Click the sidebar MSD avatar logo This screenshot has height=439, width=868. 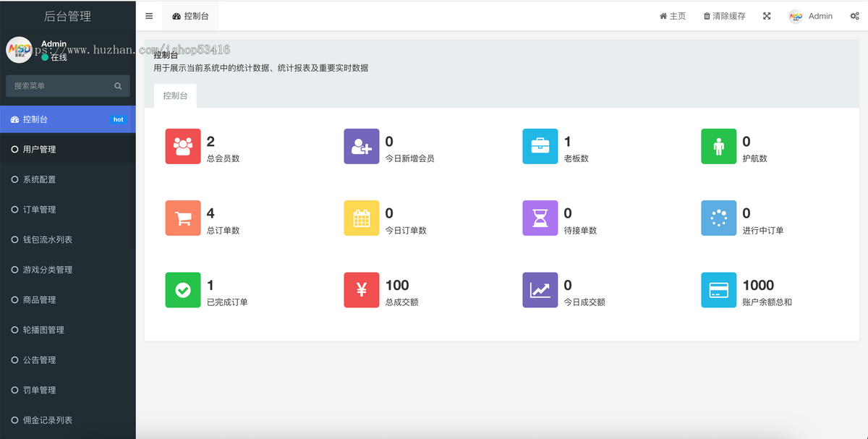pyautogui.click(x=19, y=49)
